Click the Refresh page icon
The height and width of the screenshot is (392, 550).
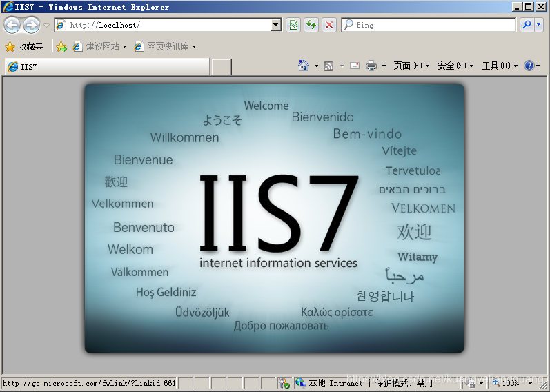tap(311, 25)
